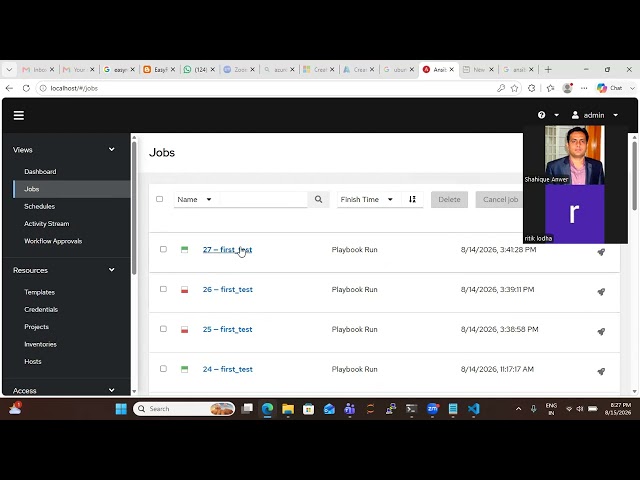
Task: Open Workflow Approvals in sidebar
Action: (53, 241)
